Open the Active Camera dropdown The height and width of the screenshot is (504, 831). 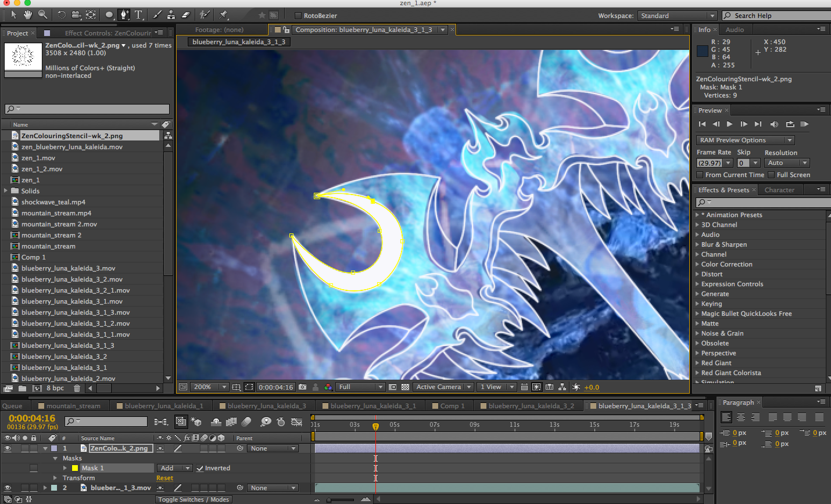pyautogui.click(x=443, y=387)
